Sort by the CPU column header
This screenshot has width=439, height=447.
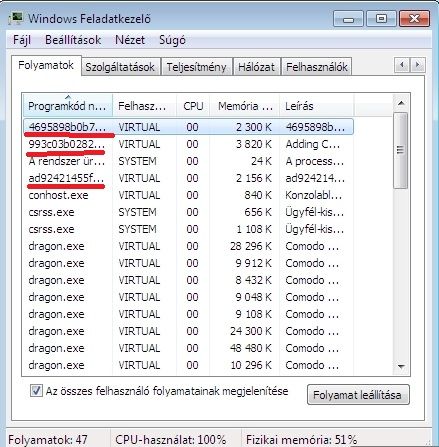pyautogui.click(x=193, y=106)
